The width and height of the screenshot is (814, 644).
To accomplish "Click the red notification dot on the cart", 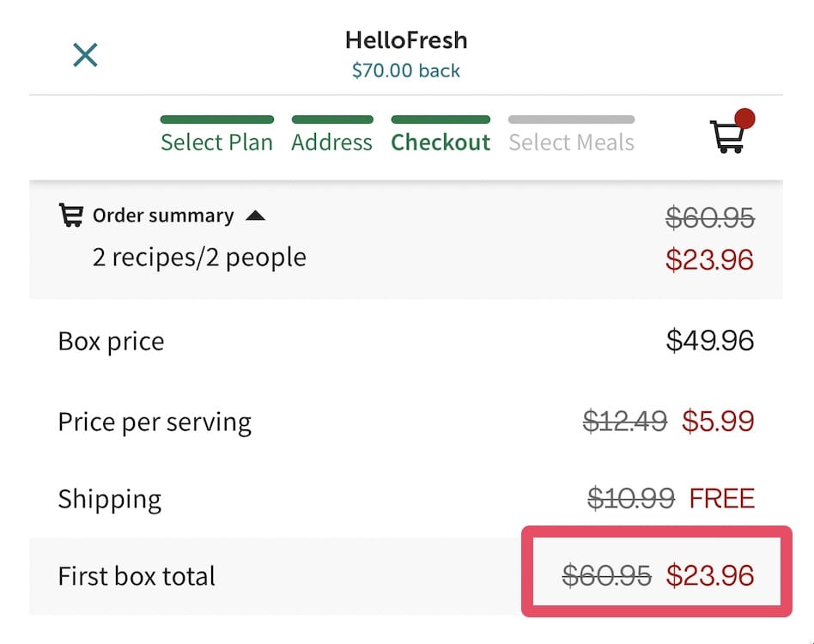I will 747,119.
